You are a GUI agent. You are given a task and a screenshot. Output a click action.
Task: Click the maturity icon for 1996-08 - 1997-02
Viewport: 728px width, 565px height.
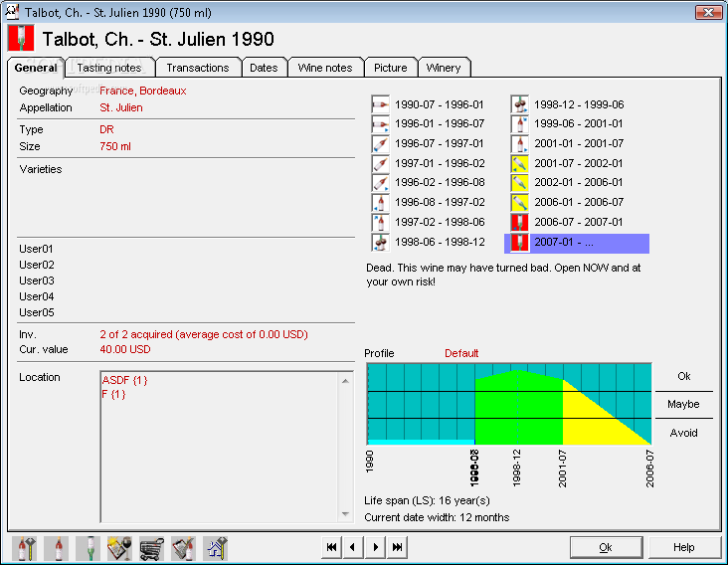[x=380, y=203]
